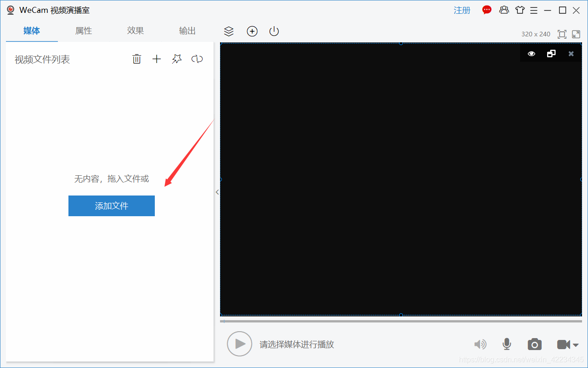588x368 pixels.
Task: Click the playback progress bar
Action: 401,321
